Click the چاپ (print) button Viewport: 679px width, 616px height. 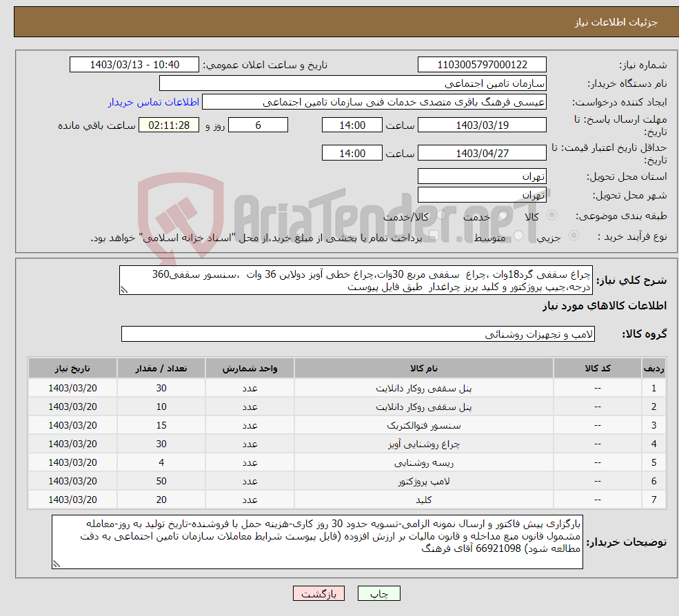pyautogui.click(x=378, y=593)
